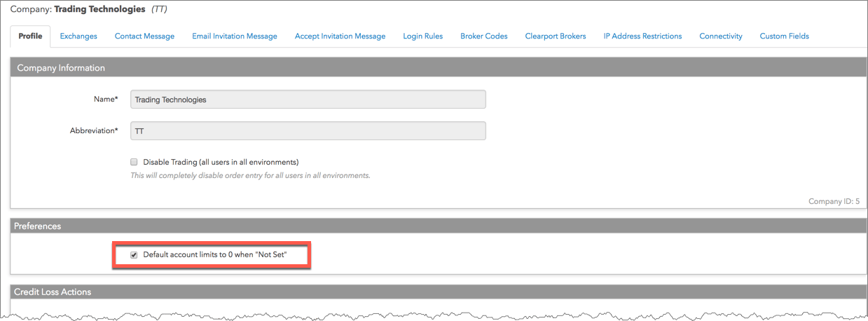Check the Disable Trading checkbox
The image size is (868, 321).
point(134,162)
